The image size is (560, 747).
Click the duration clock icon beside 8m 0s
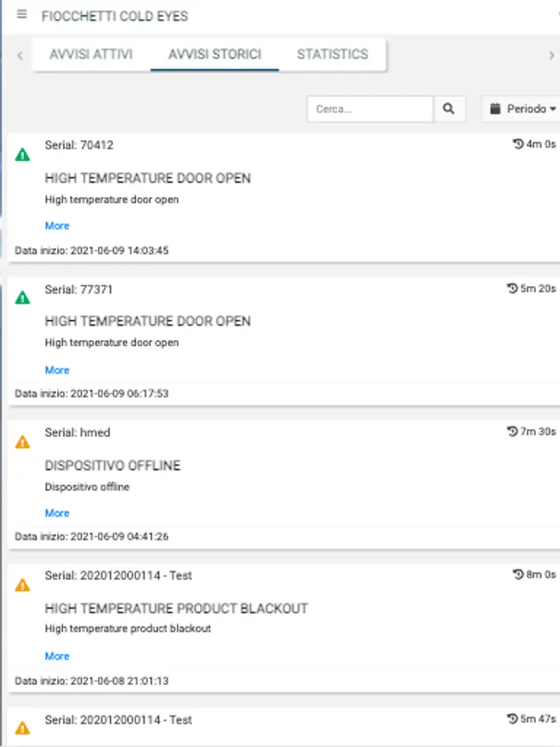(x=519, y=574)
